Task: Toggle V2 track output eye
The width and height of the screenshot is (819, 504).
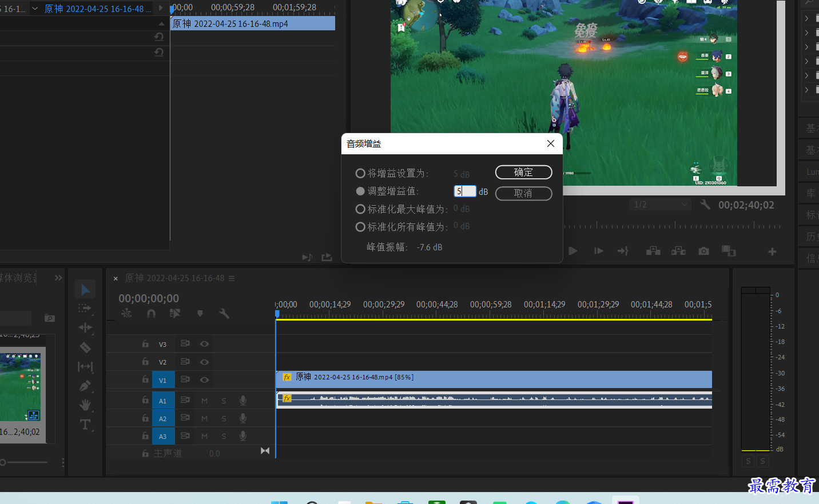Action: (x=204, y=362)
